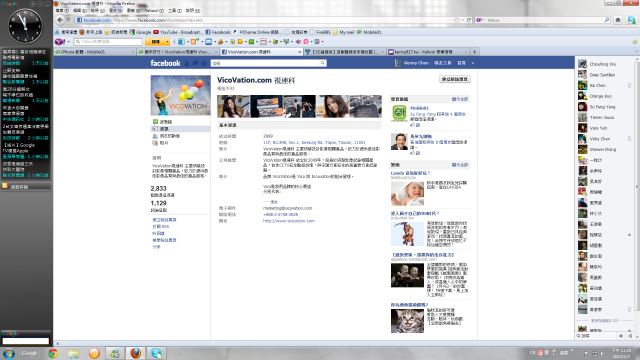Image resolution: width=640 pixels, height=360 pixels.
Task: Click the reload icon in address bar
Action: point(469,20)
